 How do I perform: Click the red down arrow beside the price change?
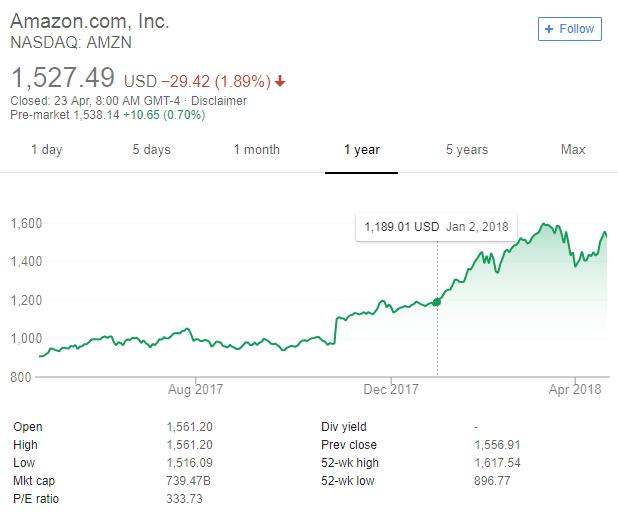tap(280, 81)
